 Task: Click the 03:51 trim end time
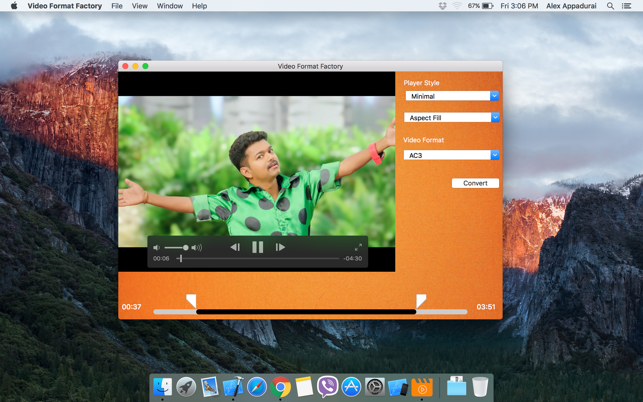[486, 307]
